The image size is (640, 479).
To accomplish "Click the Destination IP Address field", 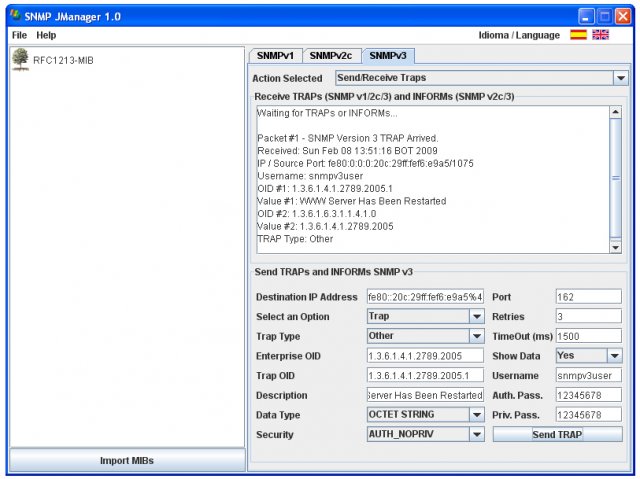I will point(425,297).
